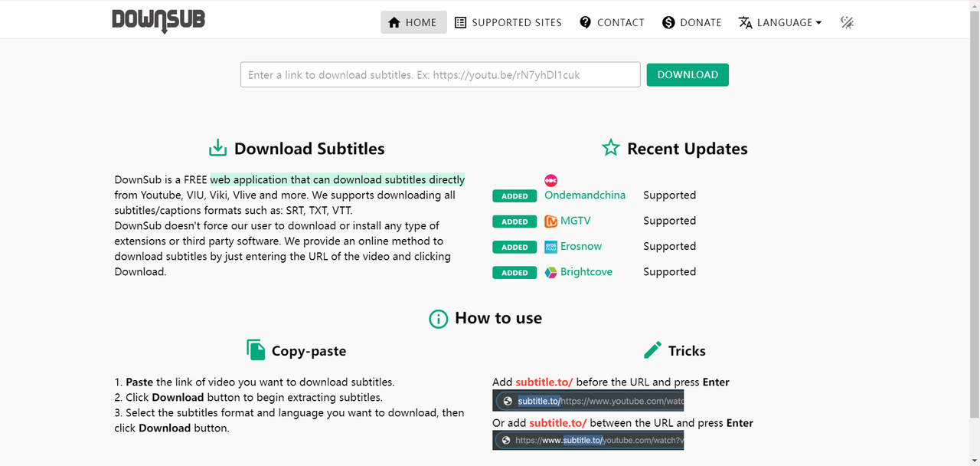
Task: Click the Copy-paste clipboard icon
Action: click(x=256, y=350)
